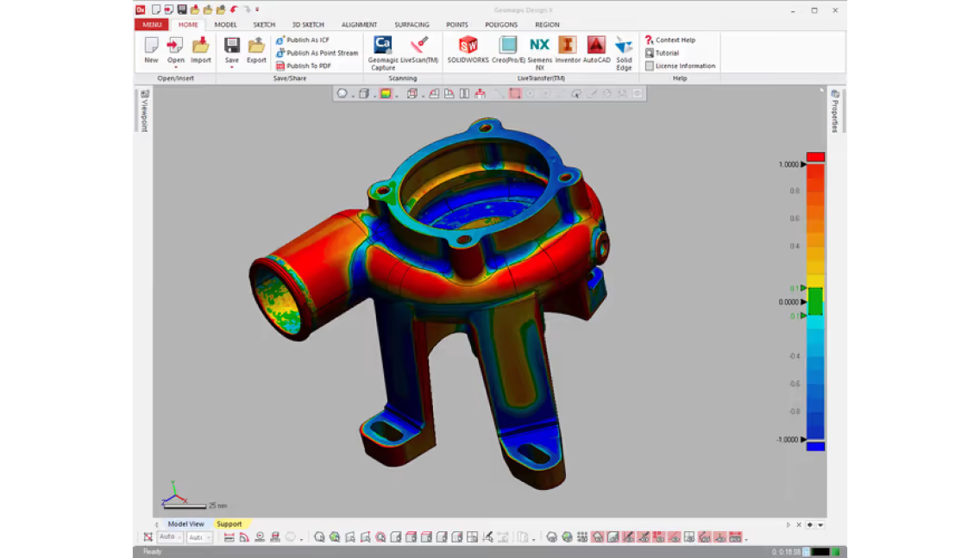The height and width of the screenshot is (558, 980).
Task: Switch to the SKETCH ribbon tab
Action: tap(264, 24)
